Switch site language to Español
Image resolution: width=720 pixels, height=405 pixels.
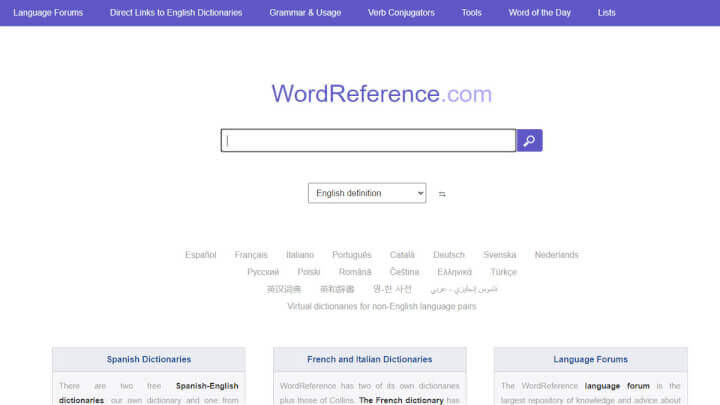[201, 255]
